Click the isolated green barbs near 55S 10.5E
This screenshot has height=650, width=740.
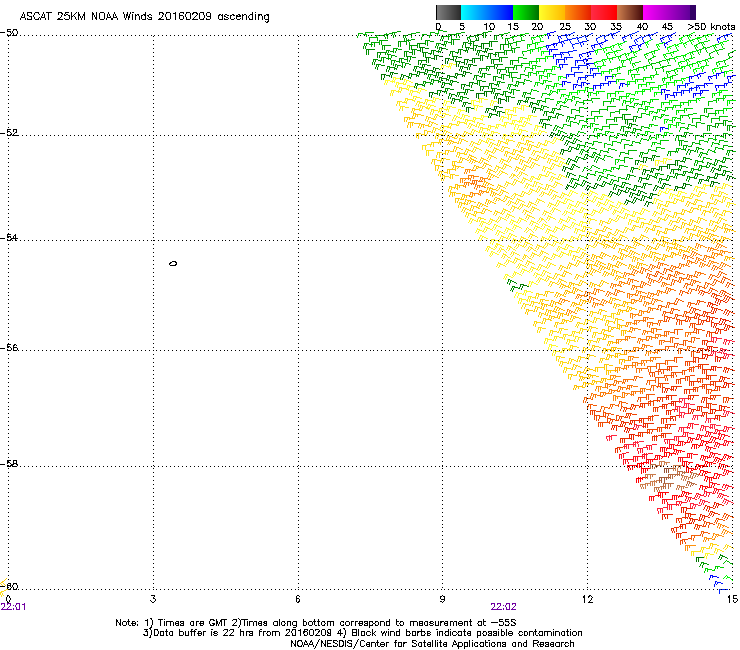518,284
